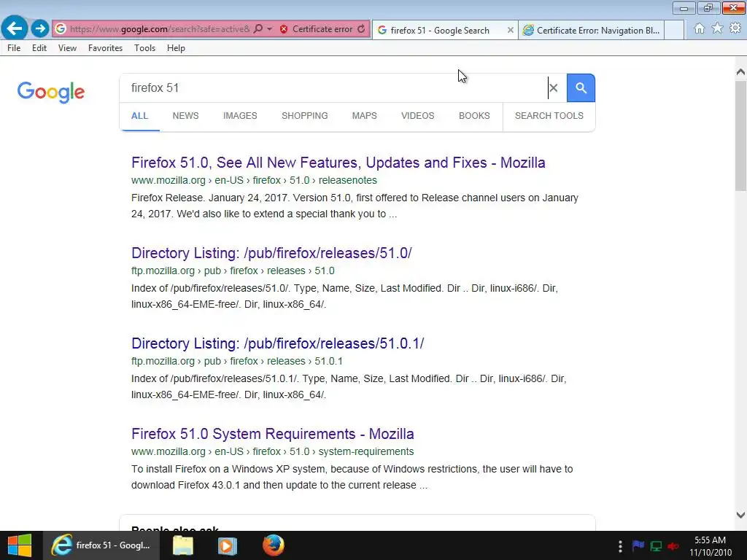
Task: Open the Tools gear icon
Action: tap(735, 28)
